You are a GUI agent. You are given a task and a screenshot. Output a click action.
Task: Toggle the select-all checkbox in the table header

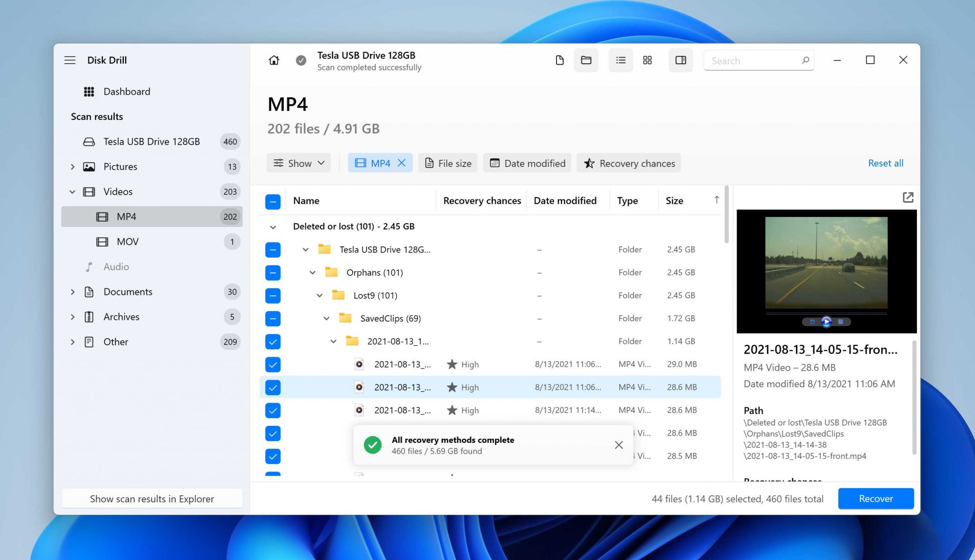(273, 201)
